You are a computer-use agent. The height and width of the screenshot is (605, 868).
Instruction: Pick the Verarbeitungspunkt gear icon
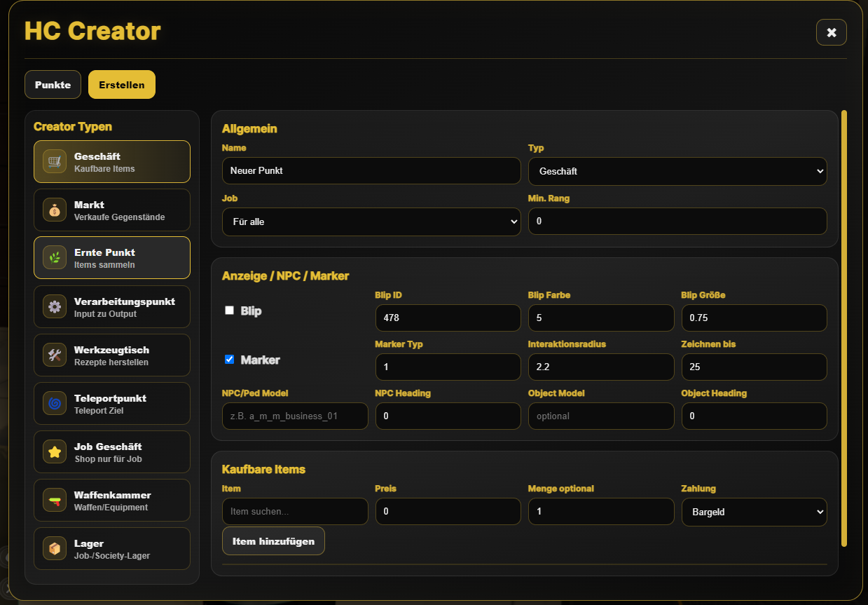click(55, 307)
